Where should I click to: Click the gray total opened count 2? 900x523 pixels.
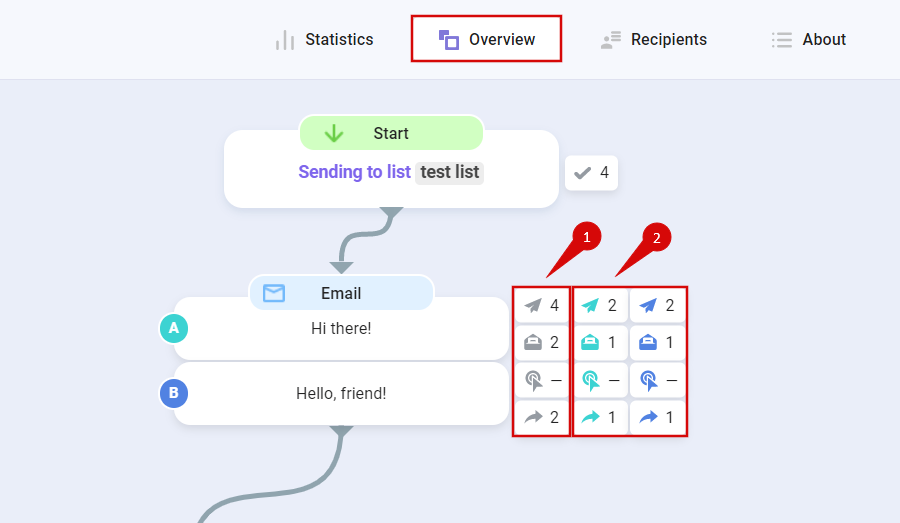542,343
